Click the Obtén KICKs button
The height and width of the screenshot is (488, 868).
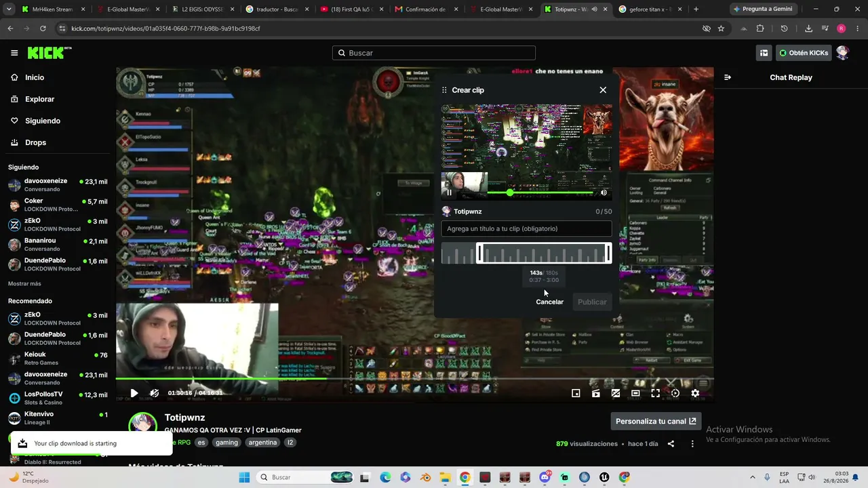tap(804, 53)
